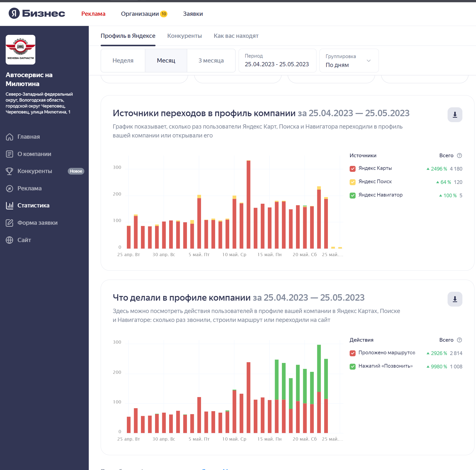Click the Статистика bar chart icon
The width and height of the screenshot is (476, 470).
click(9, 205)
